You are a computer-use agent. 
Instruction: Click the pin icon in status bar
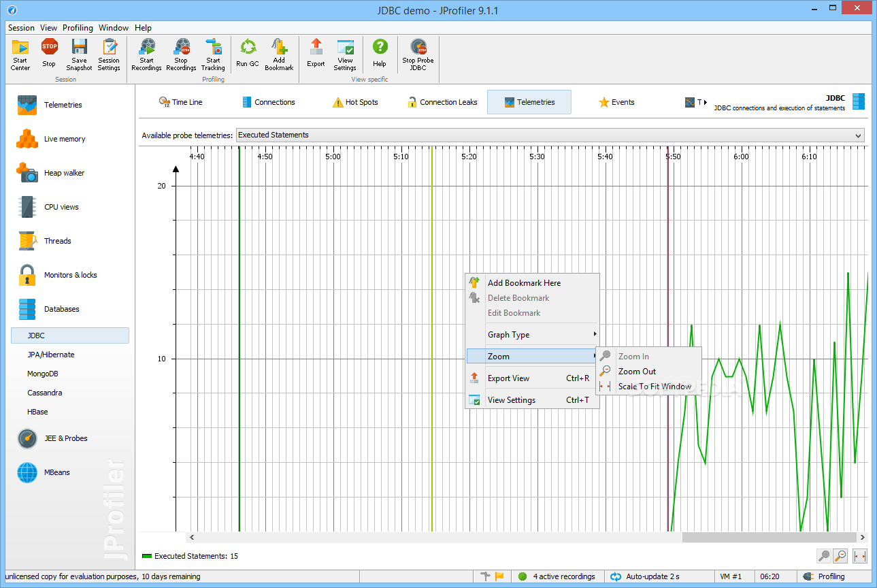[x=485, y=576]
